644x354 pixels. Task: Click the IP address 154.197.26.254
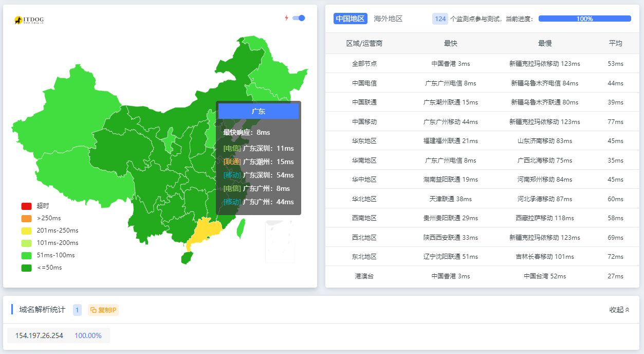pos(39,335)
